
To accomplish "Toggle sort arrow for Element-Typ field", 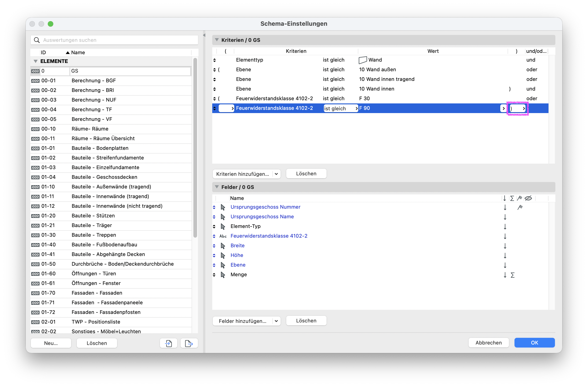I will click(505, 226).
